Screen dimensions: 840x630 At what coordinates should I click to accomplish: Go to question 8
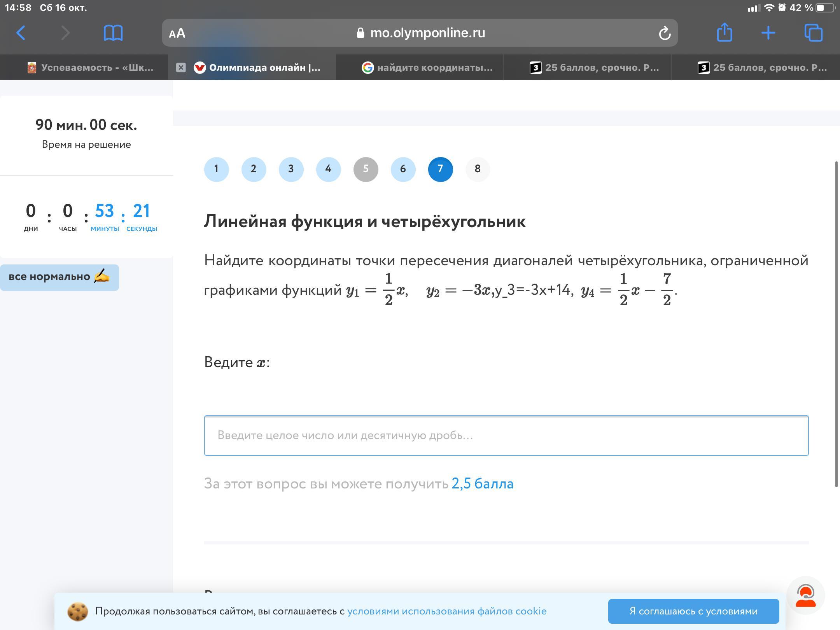[x=478, y=169]
